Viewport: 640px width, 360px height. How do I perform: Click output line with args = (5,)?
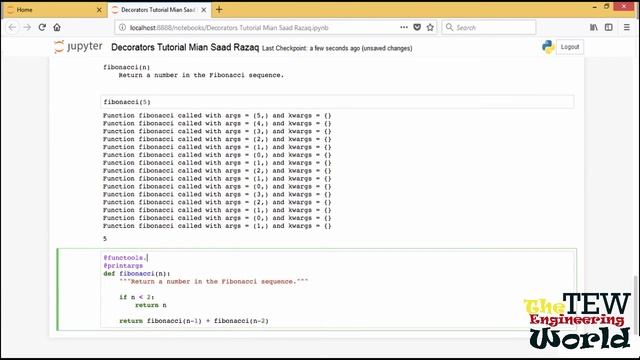coord(217,116)
